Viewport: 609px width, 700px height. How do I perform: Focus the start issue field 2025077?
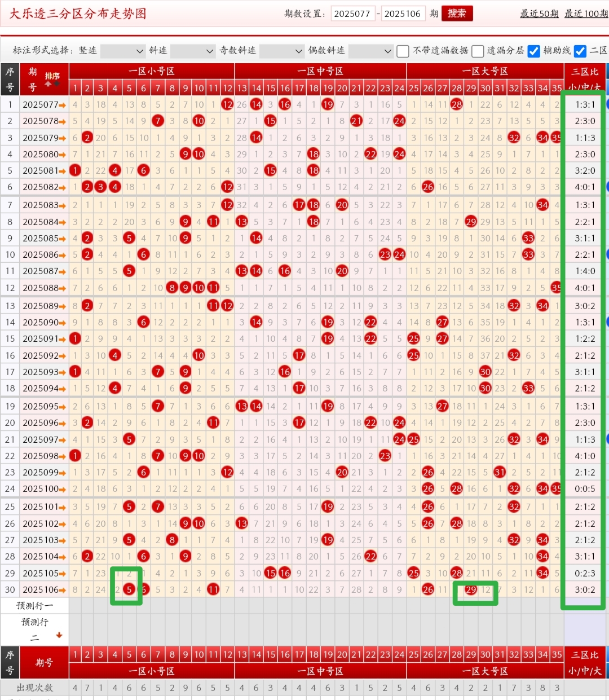(x=352, y=14)
